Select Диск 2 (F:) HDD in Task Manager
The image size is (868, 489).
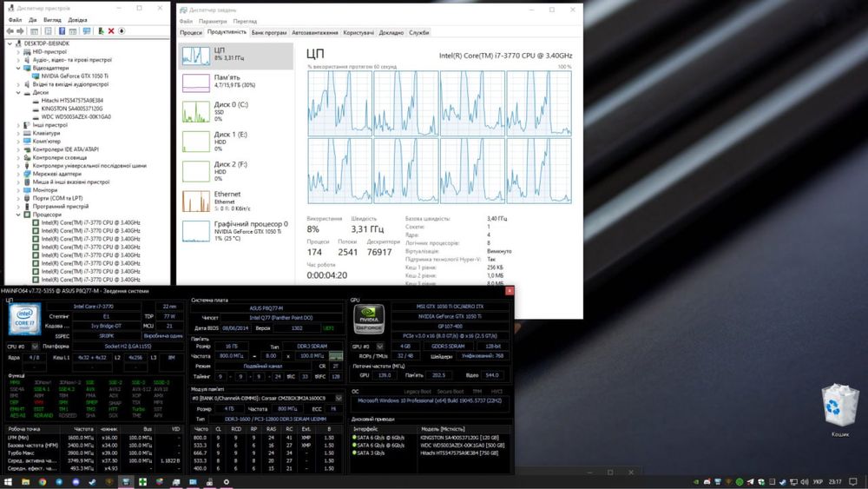pyautogui.click(x=236, y=171)
